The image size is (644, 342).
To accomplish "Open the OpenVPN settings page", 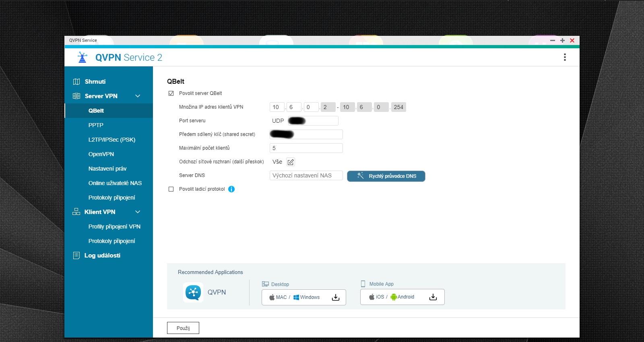I will pos(101,154).
